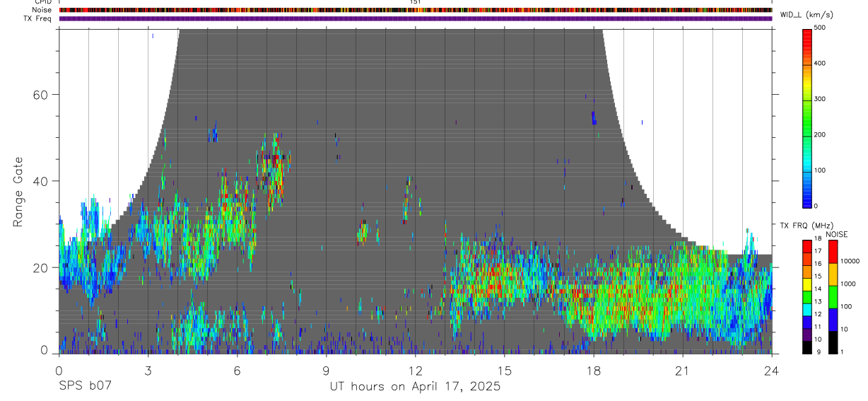Click the 400 label on width colorbar
This screenshot has height=401, width=868.
[821, 64]
